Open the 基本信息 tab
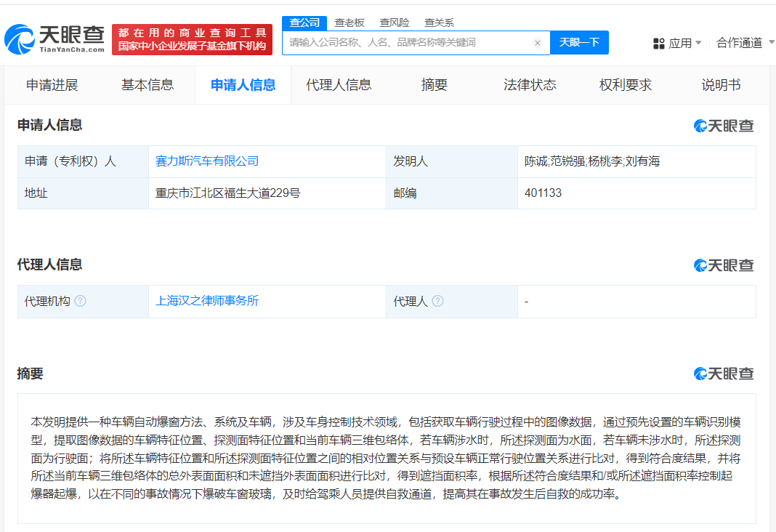 click(147, 85)
